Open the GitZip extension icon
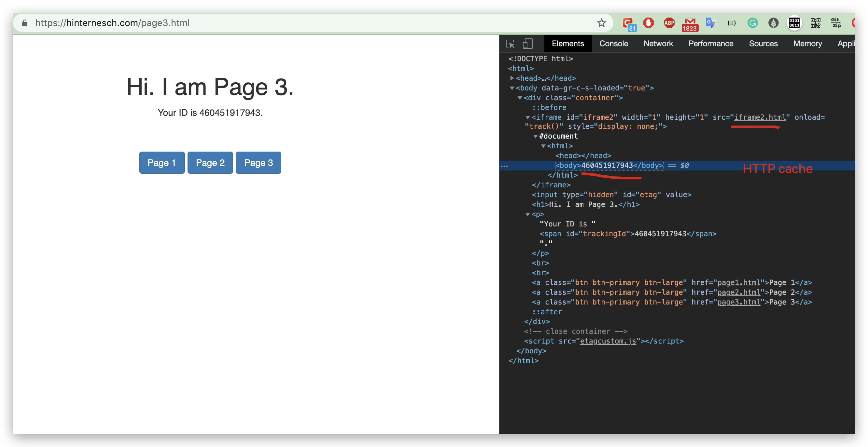Screen dimensions: 868x447 836,23
